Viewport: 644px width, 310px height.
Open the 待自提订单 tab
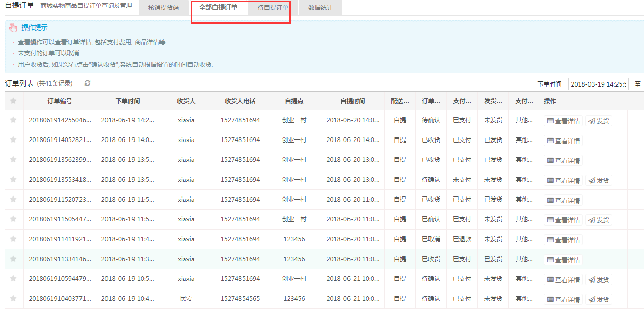coord(273,8)
